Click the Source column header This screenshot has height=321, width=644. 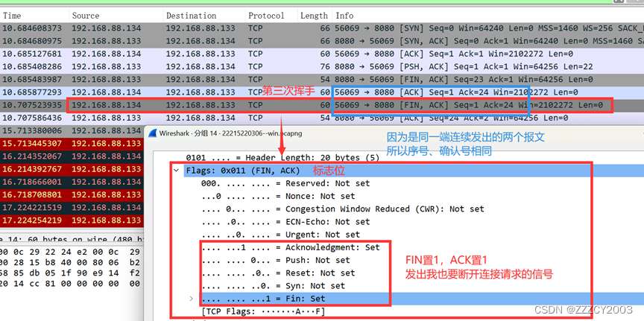point(86,16)
